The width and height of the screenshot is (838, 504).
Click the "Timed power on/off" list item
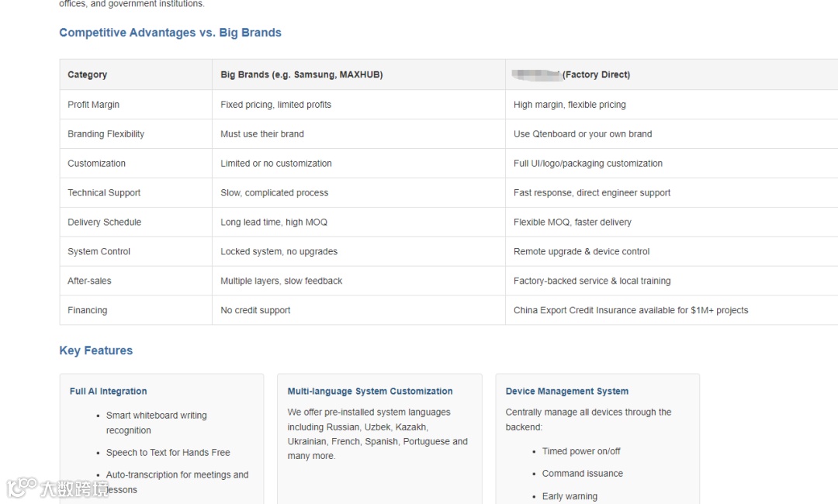point(580,451)
